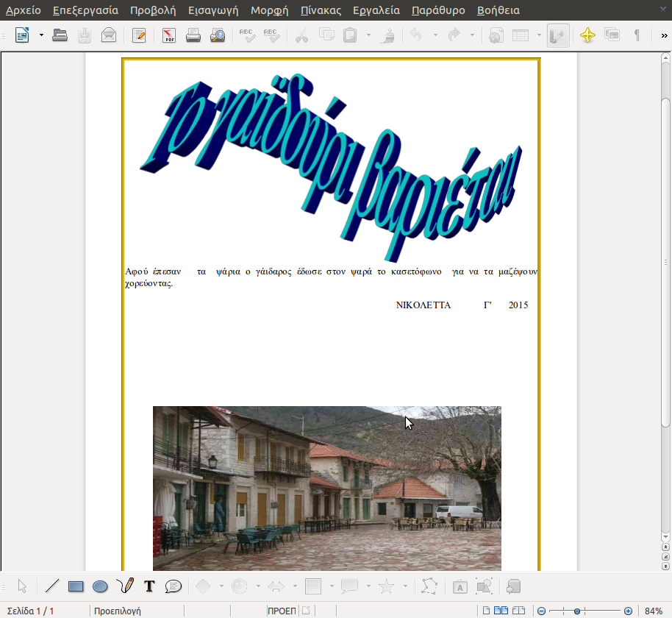Open the table size dropdown arrow
The width and height of the screenshot is (672, 618).
tap(539, 35)
